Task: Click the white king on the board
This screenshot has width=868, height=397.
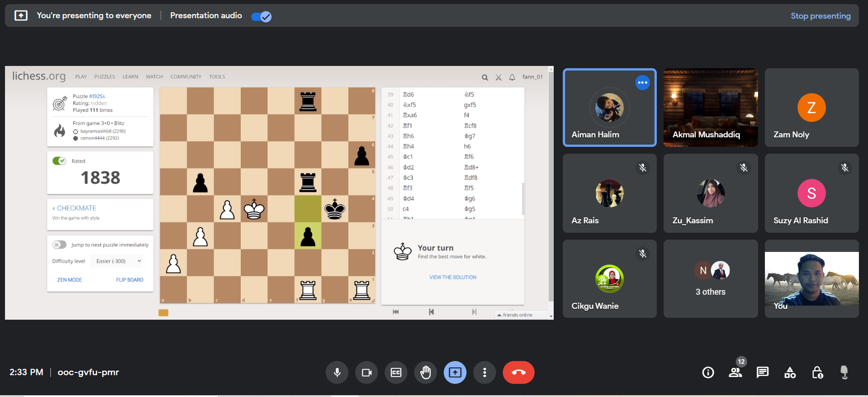Action: point(254,209)
